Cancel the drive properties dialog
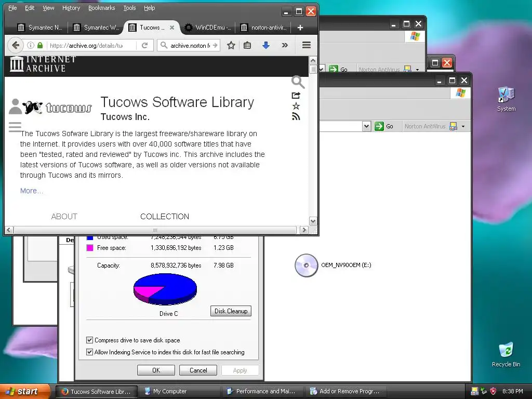The height and width of the screenshot is (399, 532). (x=198, y=370)
